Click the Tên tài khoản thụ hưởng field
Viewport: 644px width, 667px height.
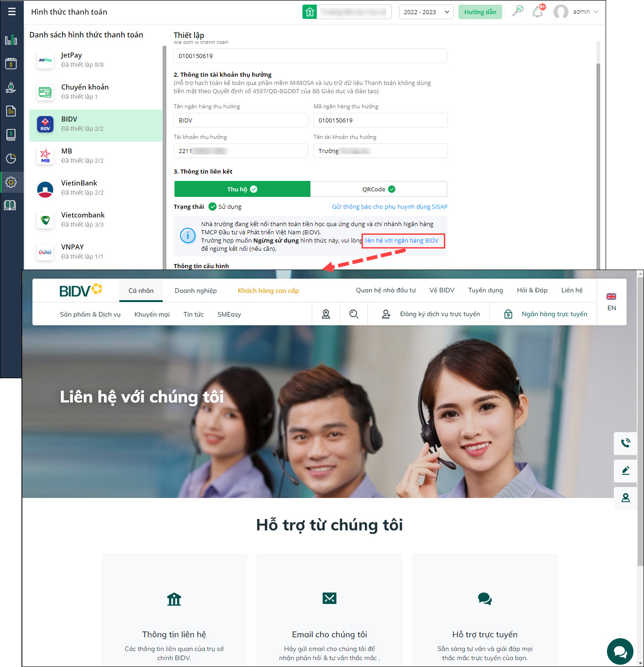(380, 151)
